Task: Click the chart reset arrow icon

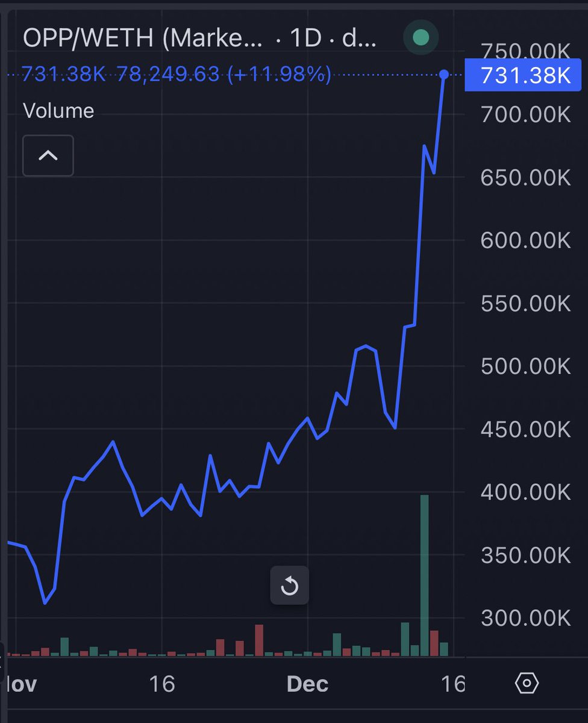Action: coord(289,585)
